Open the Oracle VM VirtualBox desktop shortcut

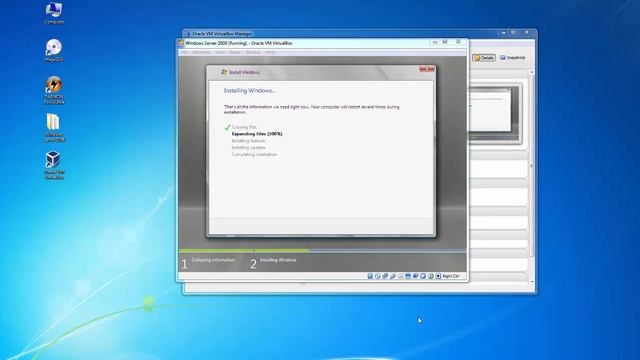point(54,165)
